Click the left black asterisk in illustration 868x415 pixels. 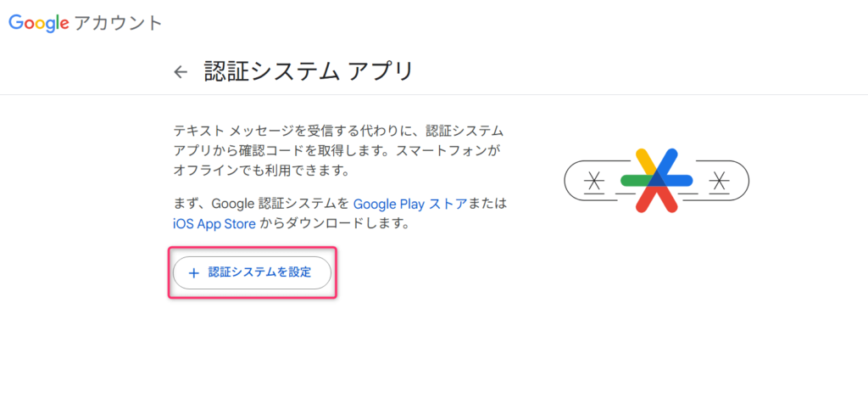[594, 181]
